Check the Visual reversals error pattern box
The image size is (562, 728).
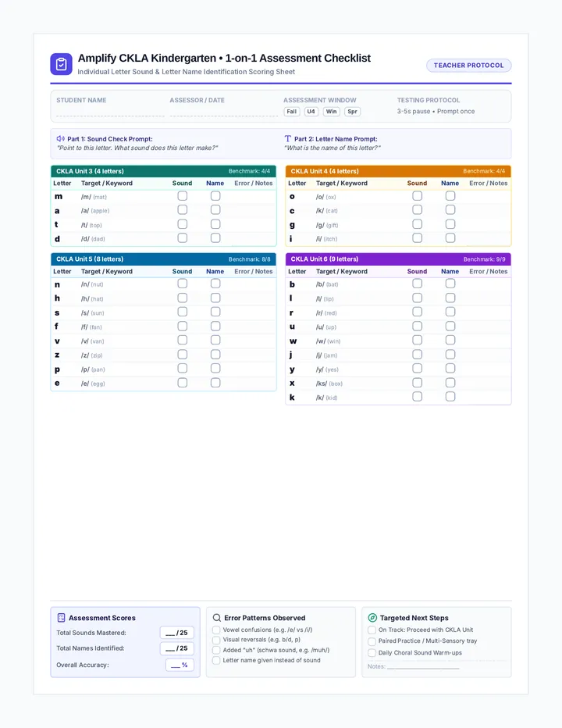pos(216,640)
